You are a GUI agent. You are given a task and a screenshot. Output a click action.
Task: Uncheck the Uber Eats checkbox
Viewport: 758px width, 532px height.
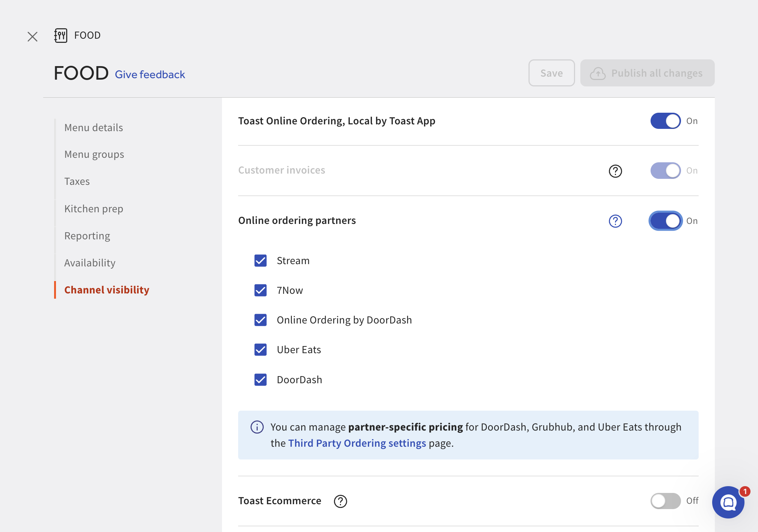pos(260,350)
